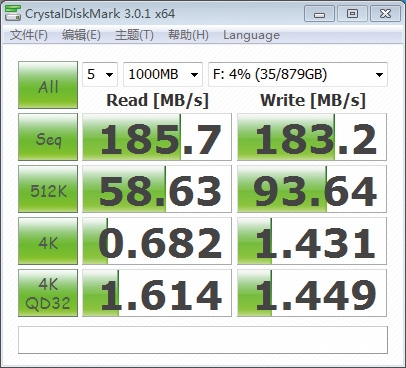Viewport: 406px width, 368px height.
Task: Expand the test count dropdown showing 5
Action: (100, 74)
